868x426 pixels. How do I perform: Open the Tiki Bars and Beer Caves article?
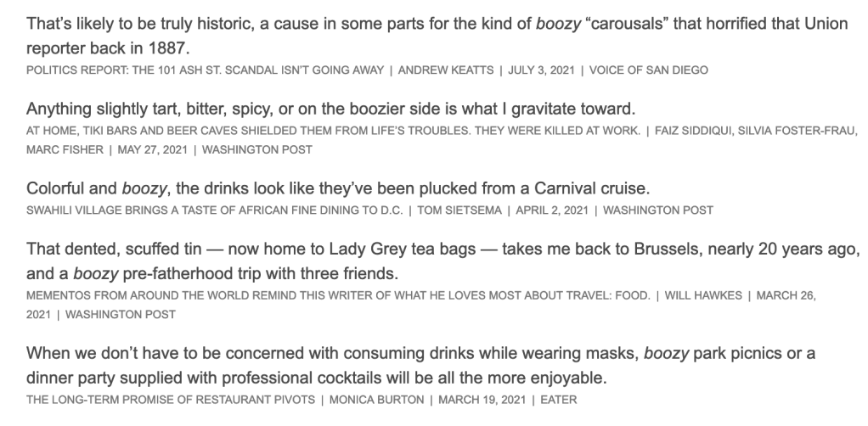pos(330,133)
